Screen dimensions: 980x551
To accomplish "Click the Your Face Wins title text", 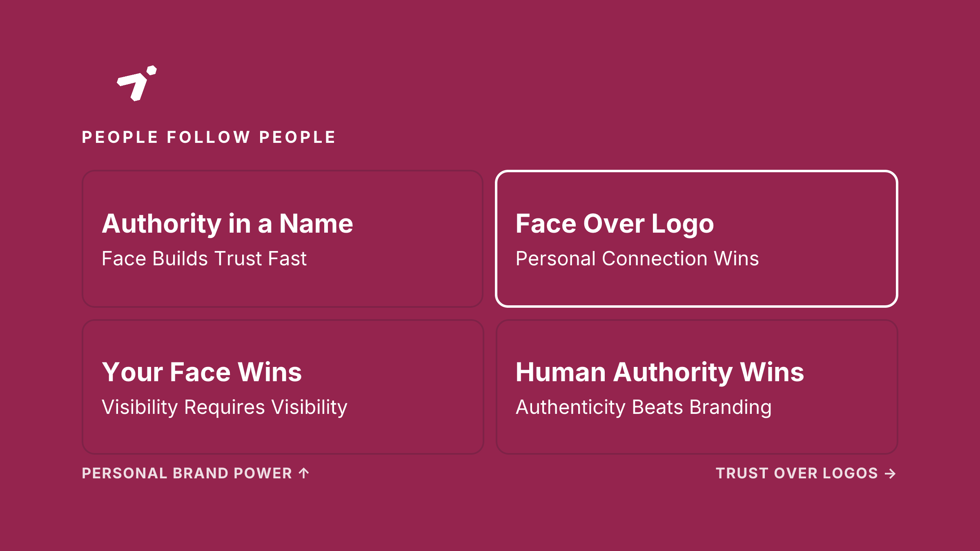I will click(202, 372).
